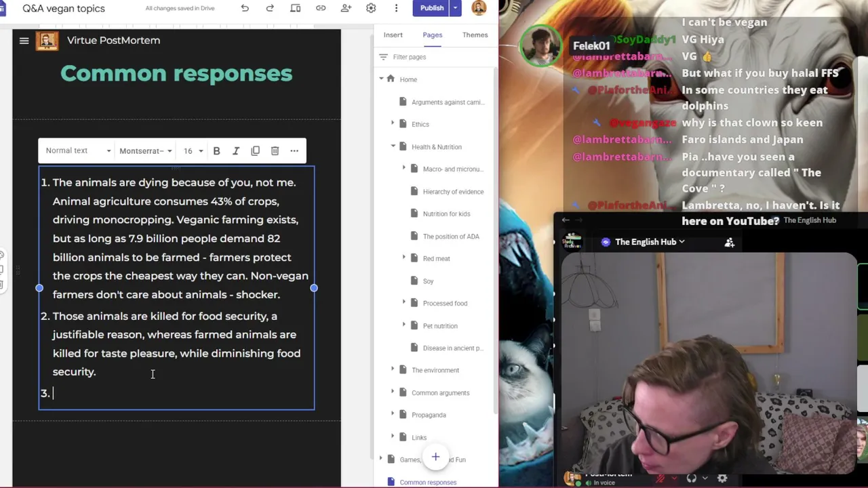The width and height of the screenshot is (868, 488).
Task: Click the Publish button
Action: pos(431,8)
